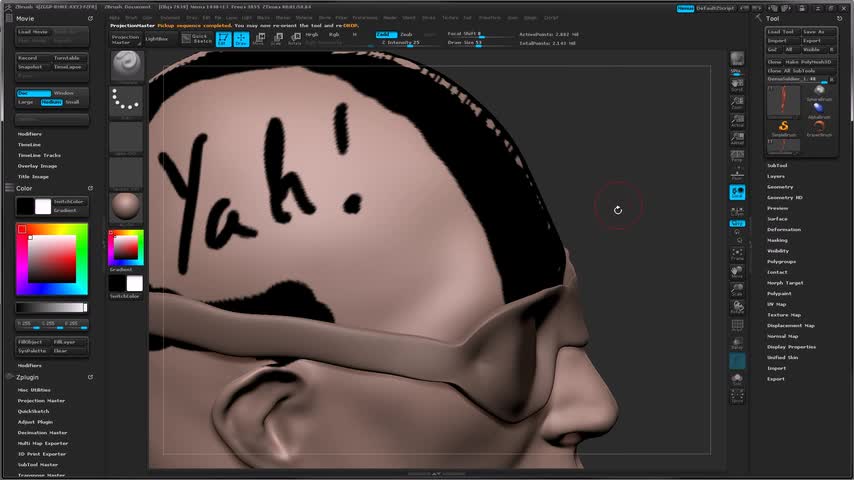Expand the Deformation section
854x480 pixels.
[784, 229]
